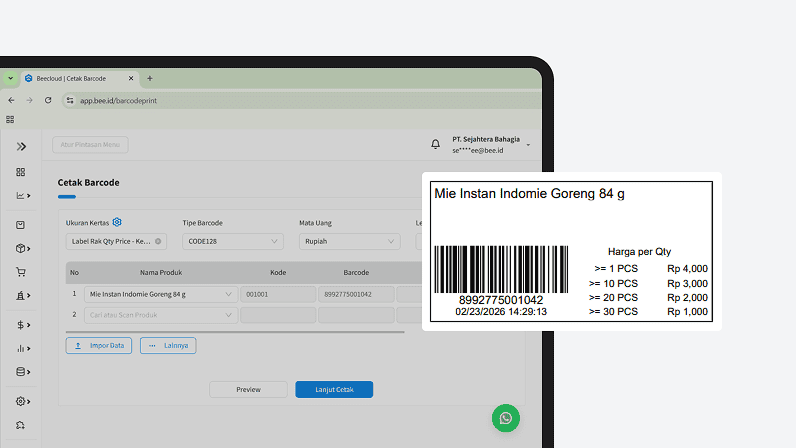Reload the browser page
This screenshot has height=448, width=796.
click(48, 101)
